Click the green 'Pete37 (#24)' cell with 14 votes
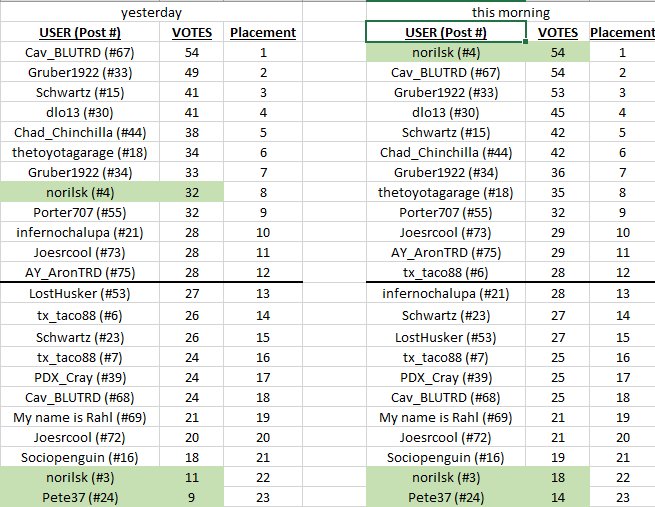 pyautogui.click(x=446, y=497)
